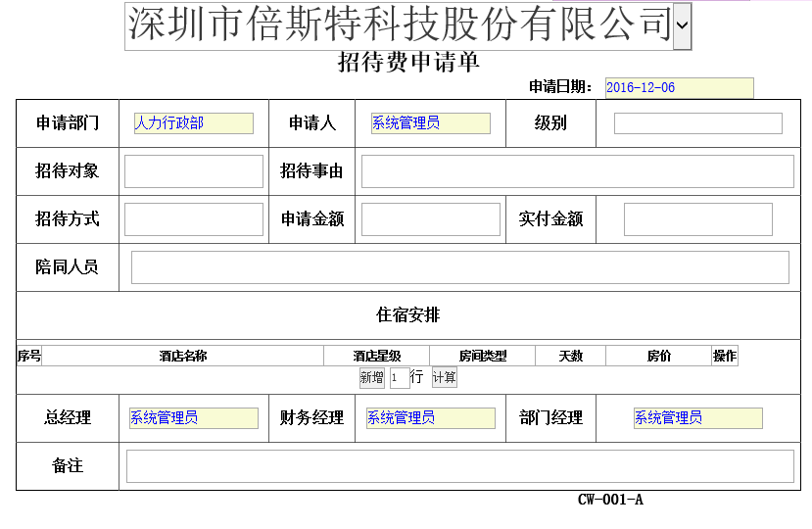Focus the 招待事由 input field
Screen dimensions: 812x529
[577, 171]
